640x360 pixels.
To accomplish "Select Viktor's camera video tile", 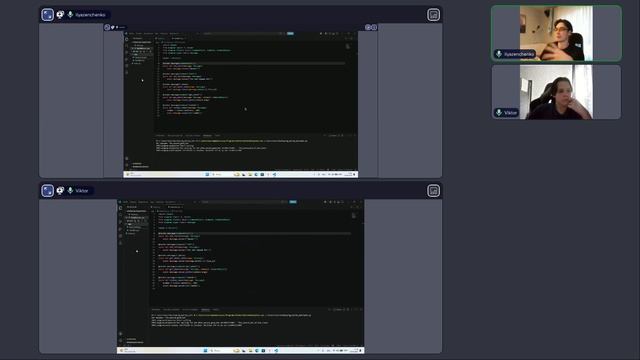I will tap(556, 92).
